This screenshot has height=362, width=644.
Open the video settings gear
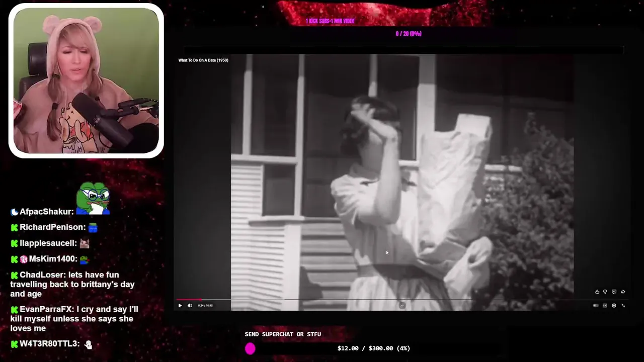pyautogui.click(x=614, y=305)
